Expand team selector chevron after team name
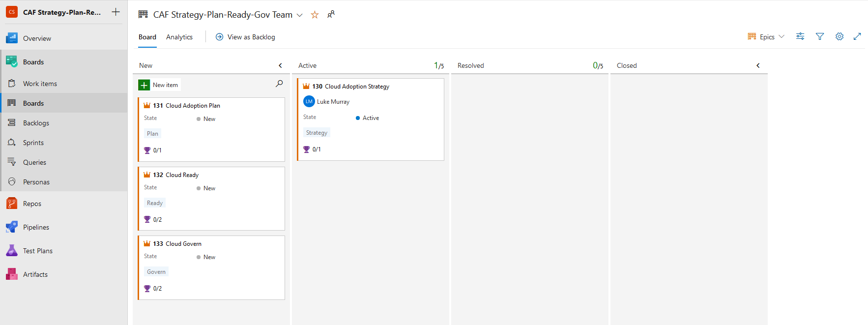The image size is (868, 325). click(x=299, y=15)
